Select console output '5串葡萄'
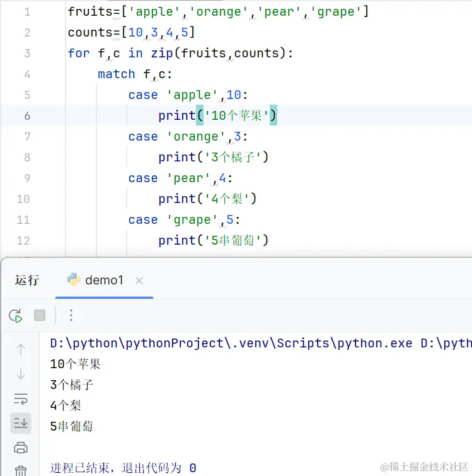472x476 pixels. pos(71,426)
